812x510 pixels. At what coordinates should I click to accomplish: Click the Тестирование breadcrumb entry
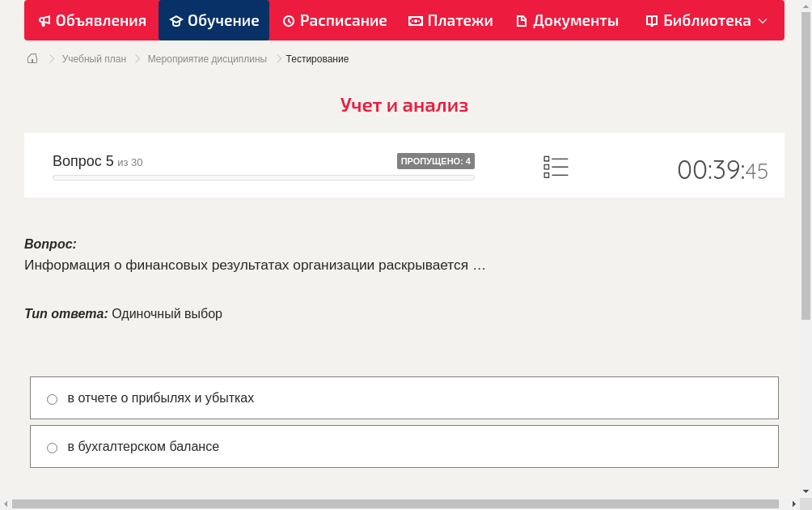point(316,58)
